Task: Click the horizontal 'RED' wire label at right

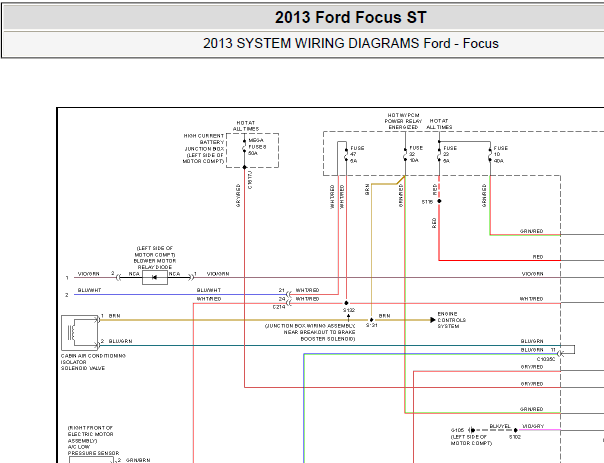Action: click(538, 257)
